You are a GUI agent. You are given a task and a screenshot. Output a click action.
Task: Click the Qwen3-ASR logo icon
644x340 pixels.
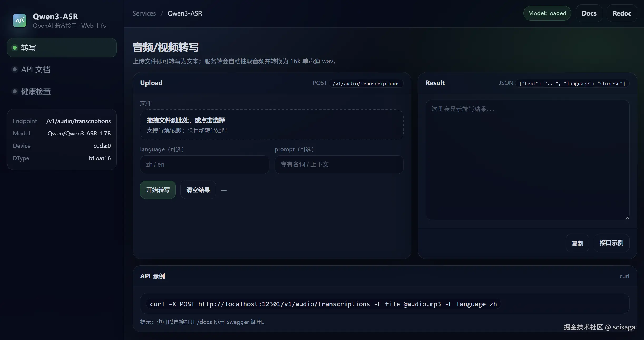[19, 20]
